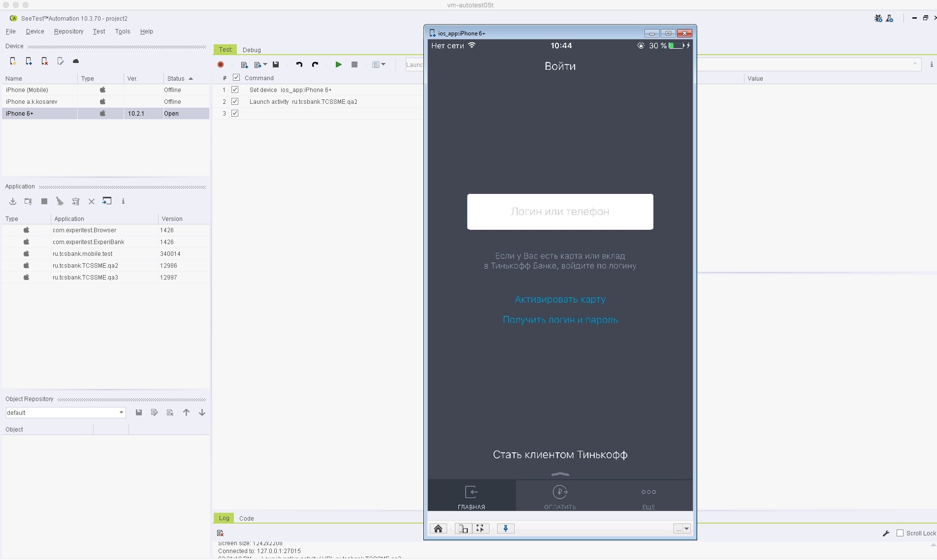The width and height of the screenshot is (937, 560).
Task: Tap the 'Активировать карту' link
Action: pyautogui.click(x=560, y=299)
